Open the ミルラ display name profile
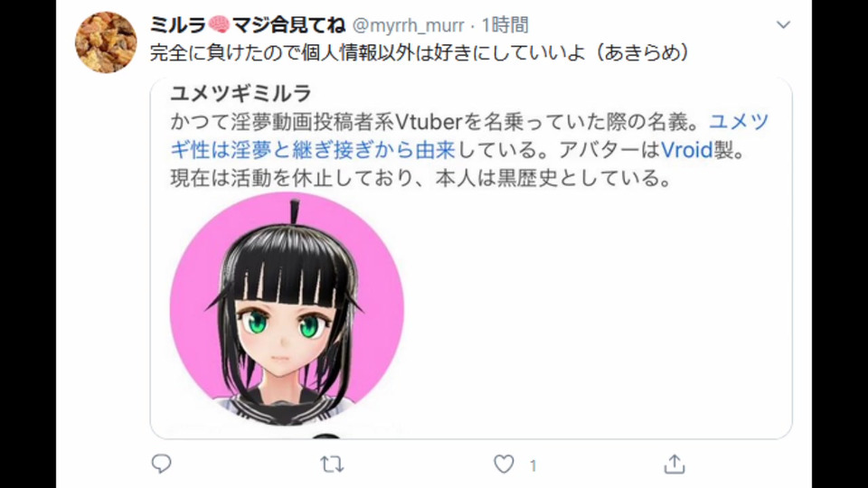This screenshot has height=488, width=868. pyautogui.click(x=248, y=25)
